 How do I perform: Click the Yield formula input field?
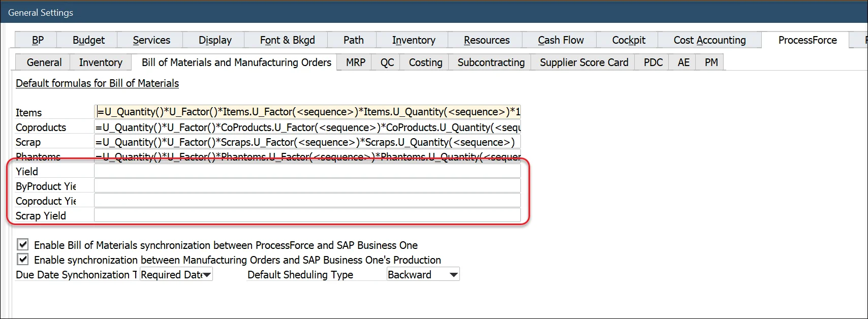307,171
